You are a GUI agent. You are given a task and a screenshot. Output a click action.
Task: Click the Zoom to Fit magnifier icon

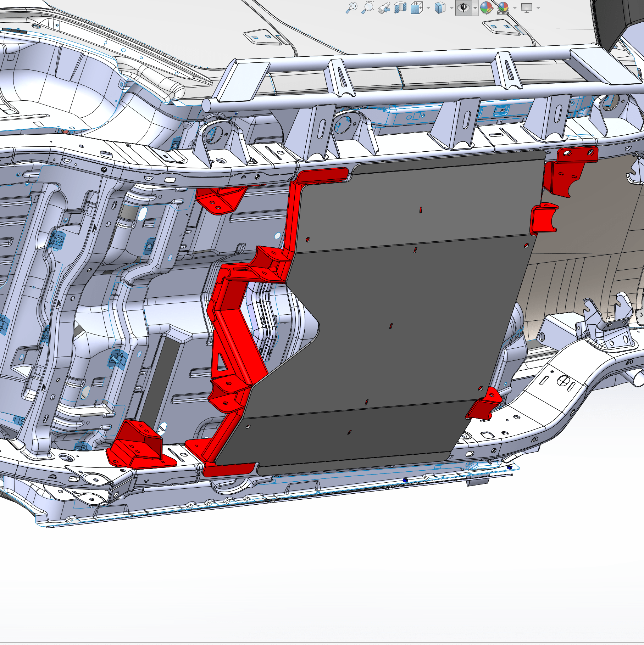pos(351,7)
